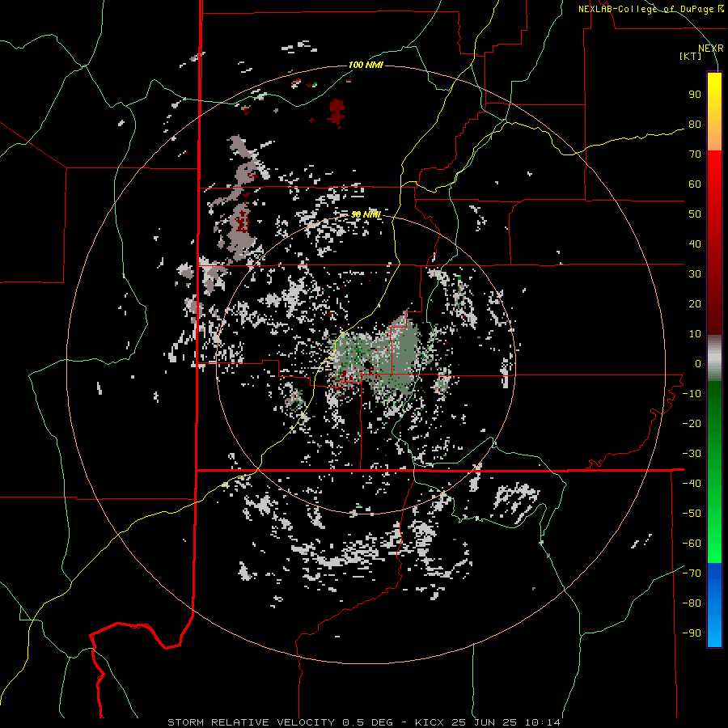Image resolution: width=728 pixels, height=728 pixels.
Task: Click the 10:14 time stamp in the caption
Action: (543, 722)
